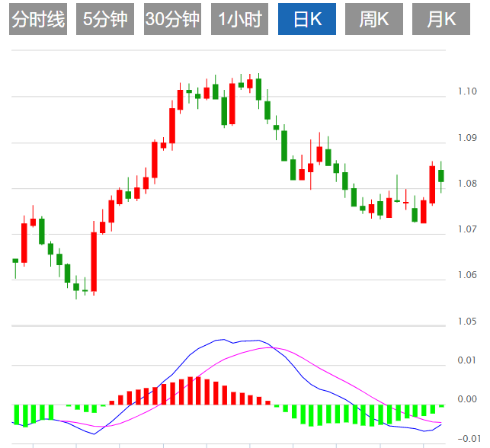Switch to the 月K monthly tab

click(441, 19)
